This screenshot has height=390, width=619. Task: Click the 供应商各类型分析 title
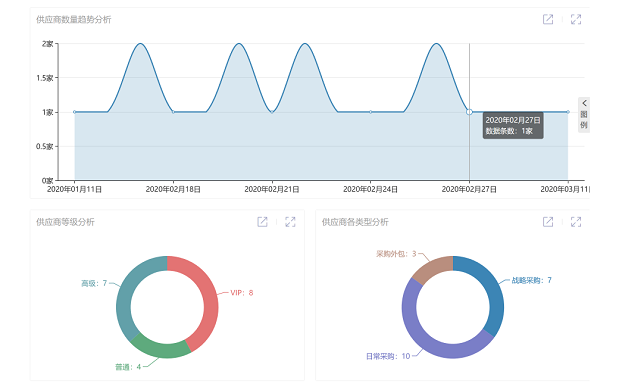coord(355,222)
